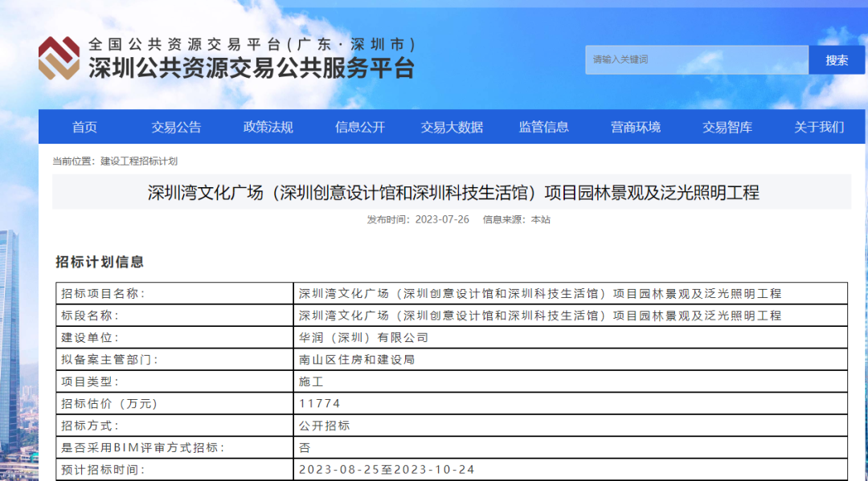868x481 pixels.
Task: Open the 交易公告 menu
Action: pyautogui.click(x=176, y=127)
